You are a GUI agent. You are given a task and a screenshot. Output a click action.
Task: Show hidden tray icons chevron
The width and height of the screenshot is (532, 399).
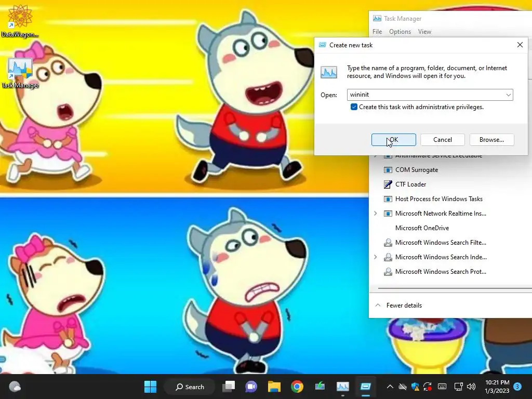(x=390, y=387)
